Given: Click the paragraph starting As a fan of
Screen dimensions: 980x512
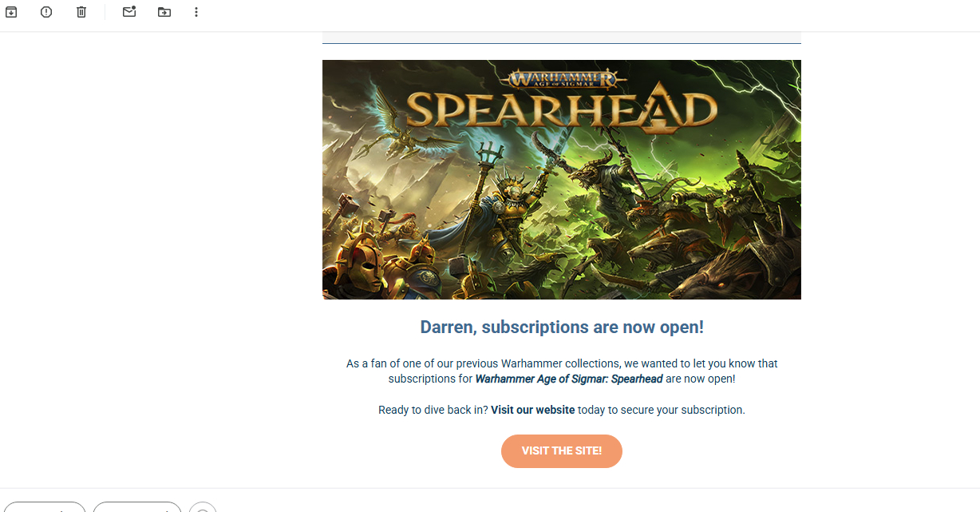Looking at the screenshot, I should (562, 371).
